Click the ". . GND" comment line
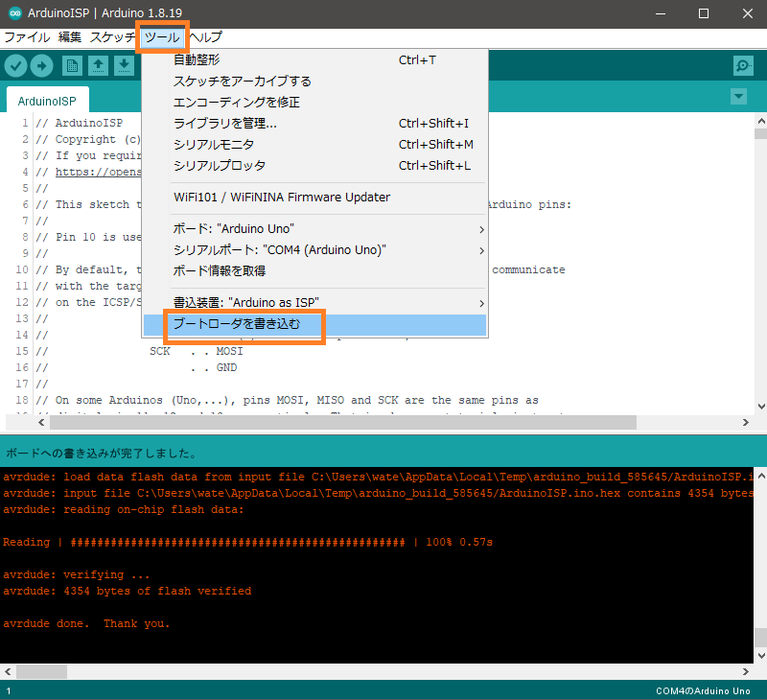 [214, 367]
